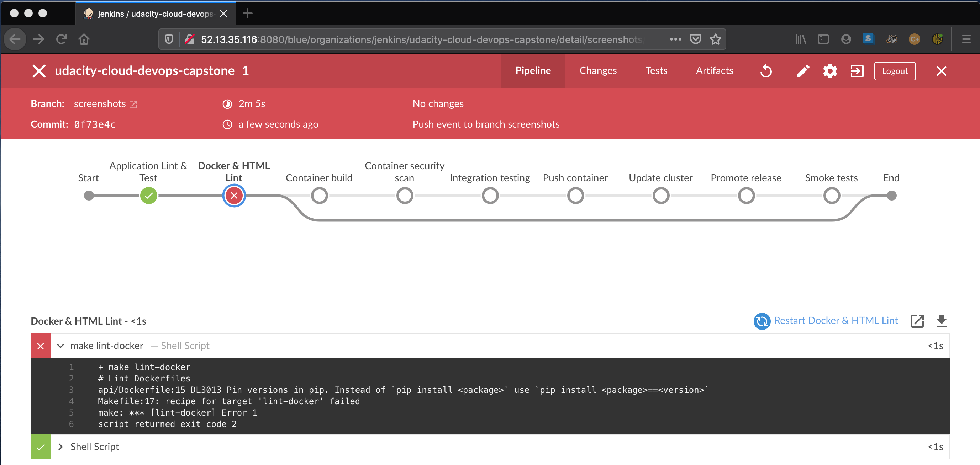Viewport: 980px width, 465px height.
Task: Open pipeline settings gear
Action: pos(830,71)
